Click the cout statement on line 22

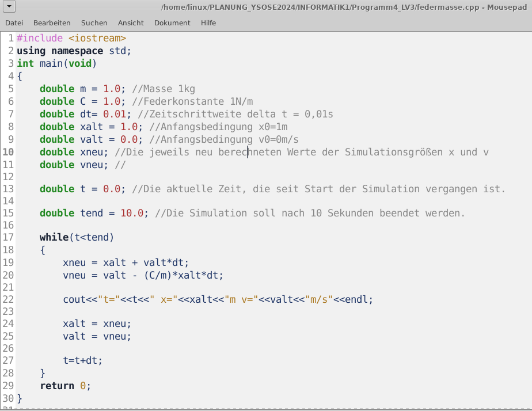click(x=218, y=299)
